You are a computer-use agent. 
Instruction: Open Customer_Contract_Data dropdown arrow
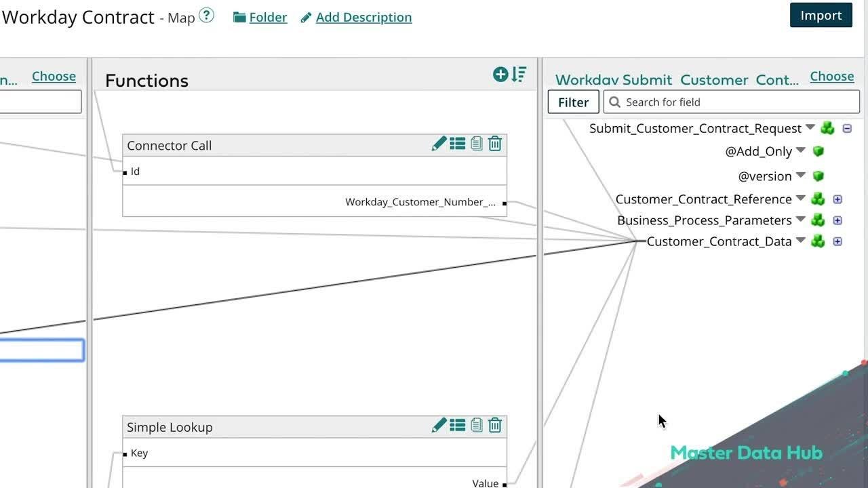tap(801, 241)
